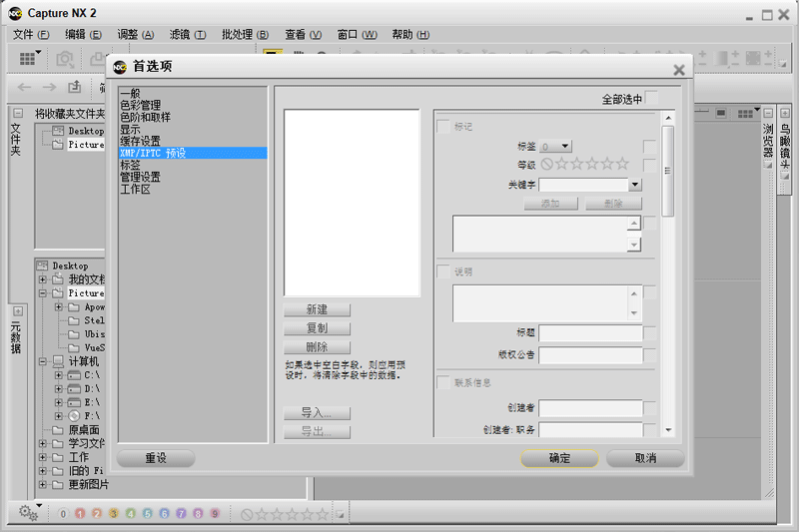Open the 帮助 menu
This screenshot has width=799, height=532.
pos(410,35)
